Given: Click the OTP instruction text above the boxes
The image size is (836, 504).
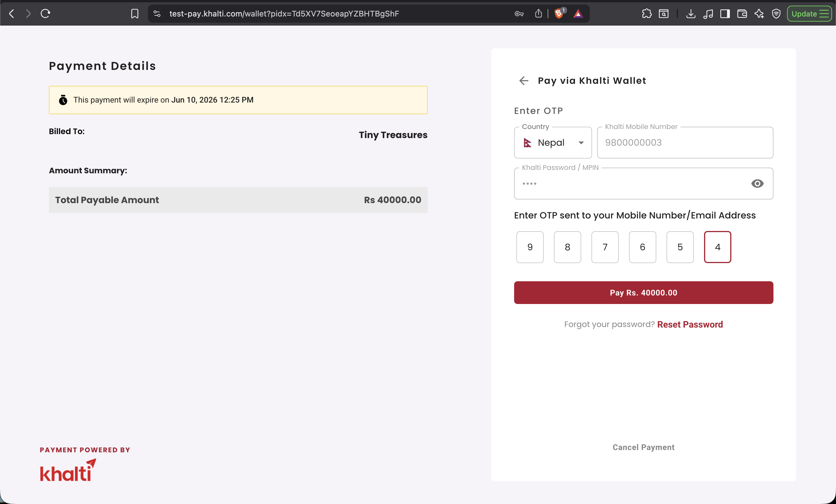Looking at the screenshot, I should [x=635, y=216].
